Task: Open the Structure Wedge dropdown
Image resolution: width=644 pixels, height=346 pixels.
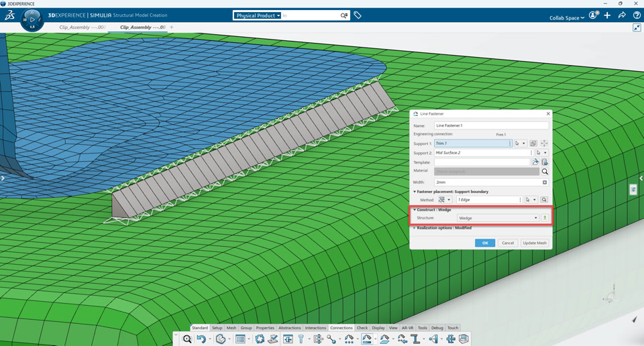Action: (498, 218)
